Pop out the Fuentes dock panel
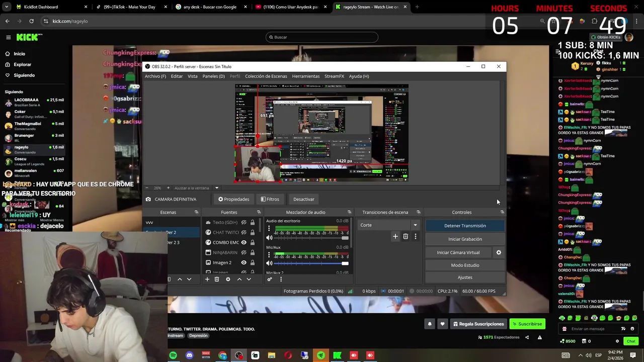 259,212
